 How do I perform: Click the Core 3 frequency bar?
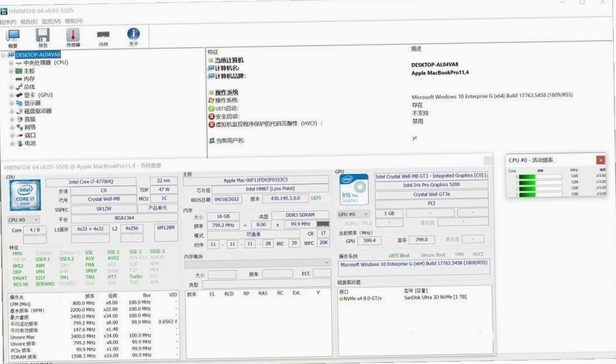coord(541,195)
